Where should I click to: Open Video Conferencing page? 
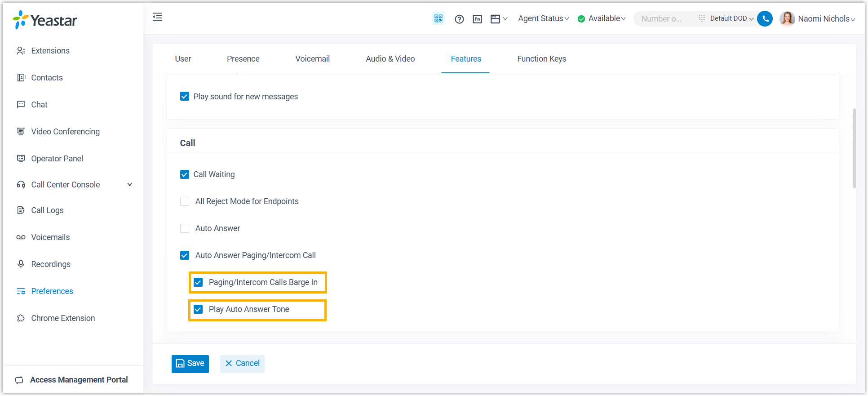(x=65, y=132)
